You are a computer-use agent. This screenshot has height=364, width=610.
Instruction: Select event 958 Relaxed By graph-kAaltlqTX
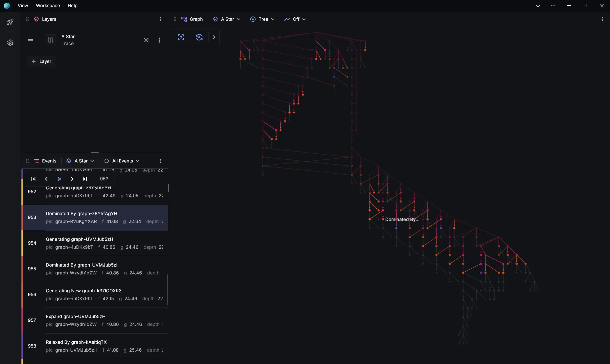(x=95, y=346)
